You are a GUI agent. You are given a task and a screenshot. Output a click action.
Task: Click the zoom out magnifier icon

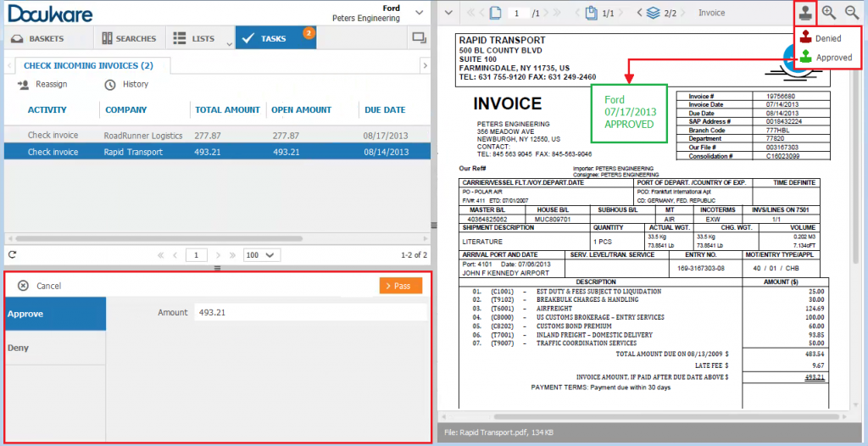pos(852,13)
